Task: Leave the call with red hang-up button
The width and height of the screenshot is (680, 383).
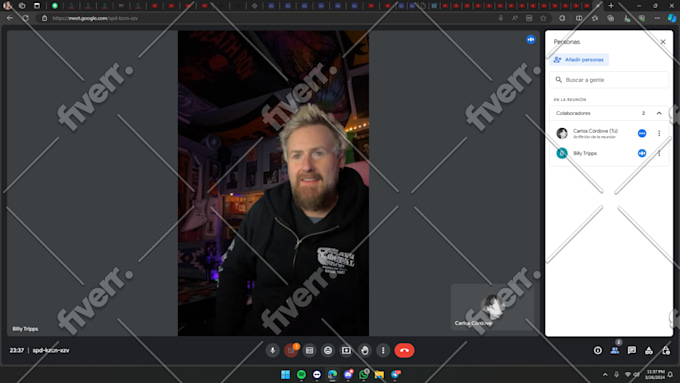Action: [405, 350]
